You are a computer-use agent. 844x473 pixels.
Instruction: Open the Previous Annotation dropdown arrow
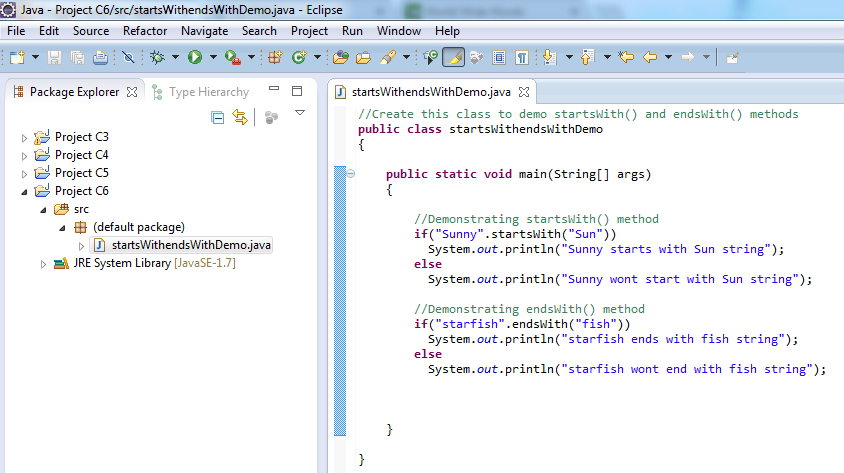[x=607, y=57]
